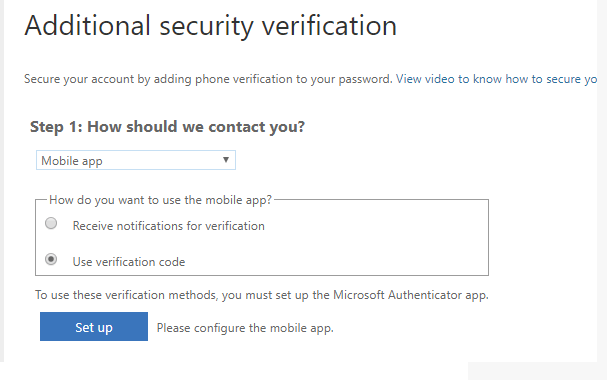Click the Additional security verification page title
Screen dimensions: 608x380
coord(211,26)
